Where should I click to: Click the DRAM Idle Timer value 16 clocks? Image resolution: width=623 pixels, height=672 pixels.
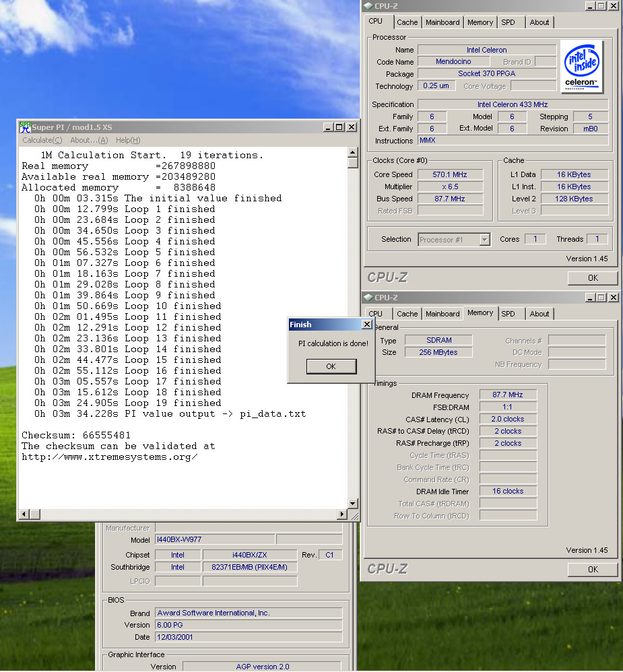pos(508,491)
